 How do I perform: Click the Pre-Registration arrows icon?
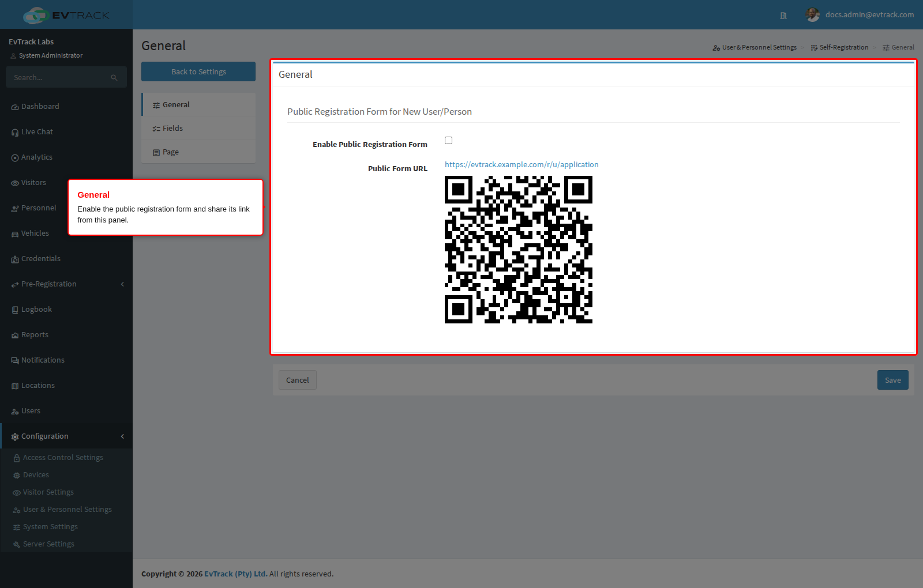pos(15,285)
